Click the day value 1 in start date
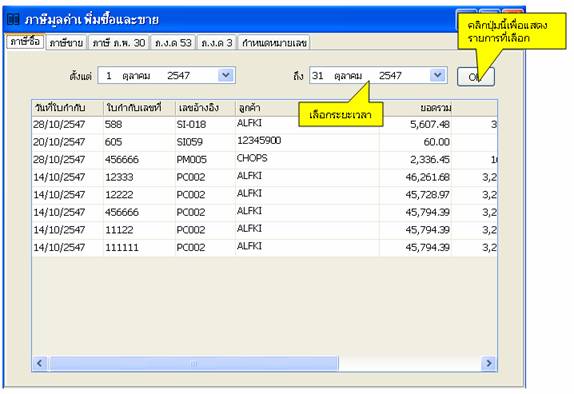Image resolution: width=574 pixels, height=394 pixels. (x=109, y=76)
